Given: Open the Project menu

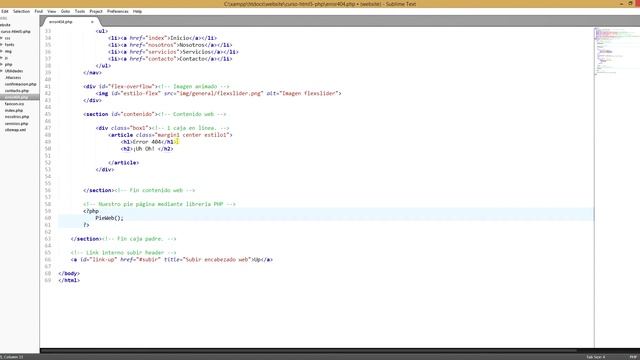Looking at the screenshot, I should tap(96, 11).
